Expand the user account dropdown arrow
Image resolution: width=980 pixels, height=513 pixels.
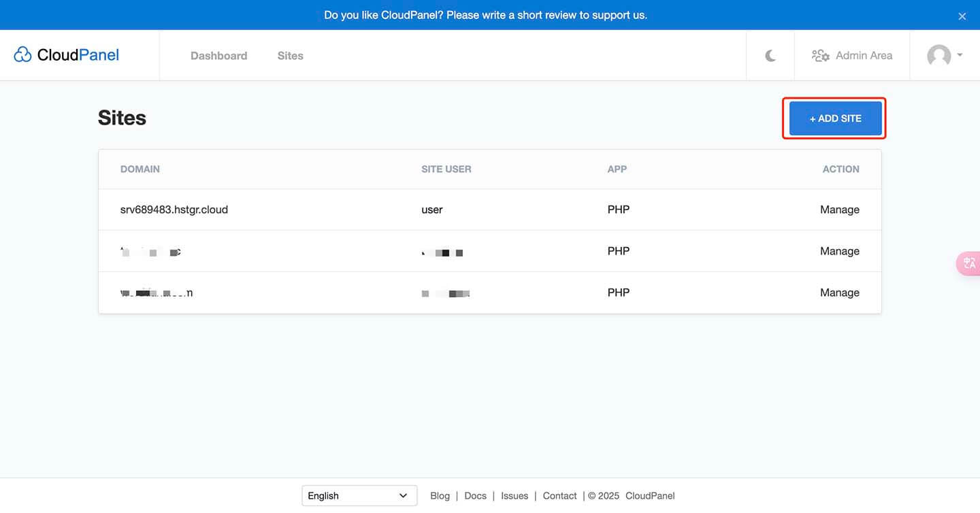(x=960, y=55)
